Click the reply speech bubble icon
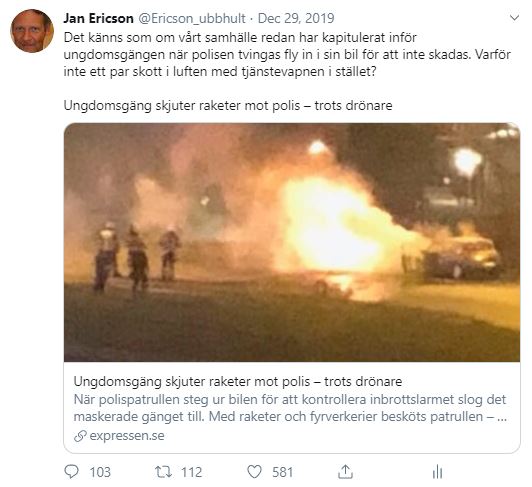532x487 pixels. [x=71, y=471]
